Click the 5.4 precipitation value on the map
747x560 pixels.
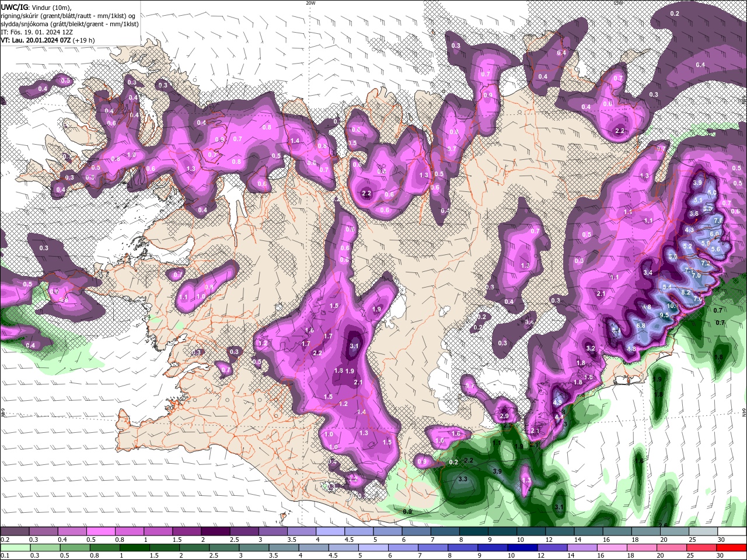667,287
